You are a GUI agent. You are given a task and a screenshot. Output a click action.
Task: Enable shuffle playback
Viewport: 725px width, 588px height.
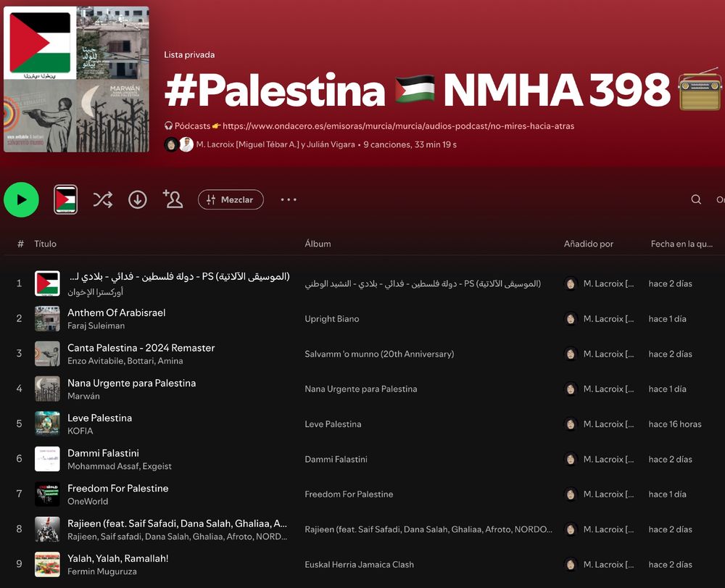pyautogui.click(x=103, y=199)
